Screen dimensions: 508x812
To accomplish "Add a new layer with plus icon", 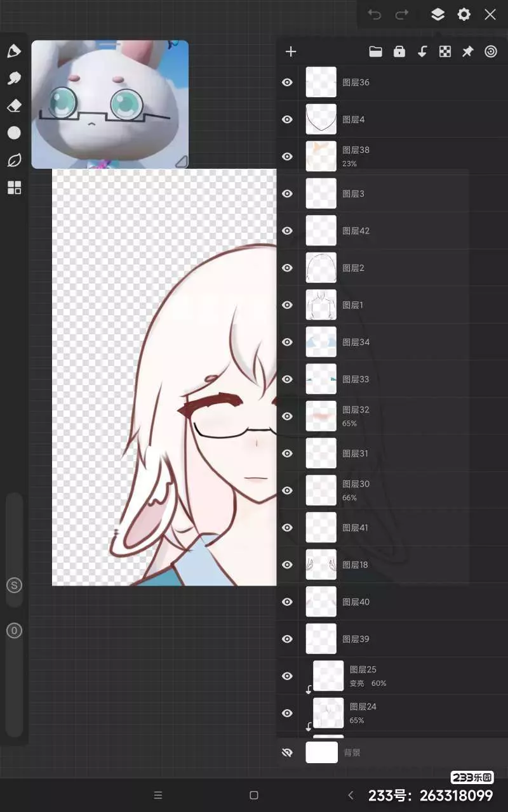I will click(x=291, y=52).
